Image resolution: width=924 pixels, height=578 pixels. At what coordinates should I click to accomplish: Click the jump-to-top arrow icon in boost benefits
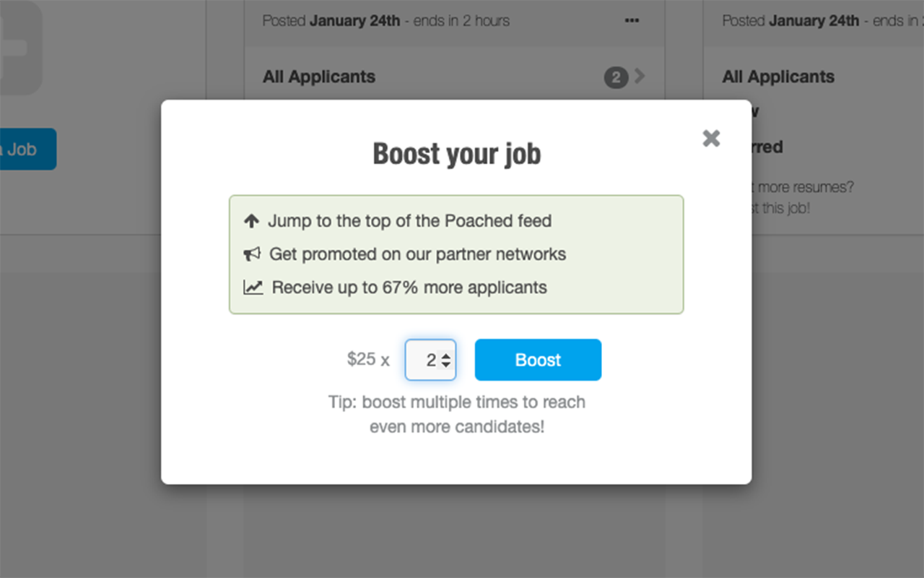[x=253, y=220]
